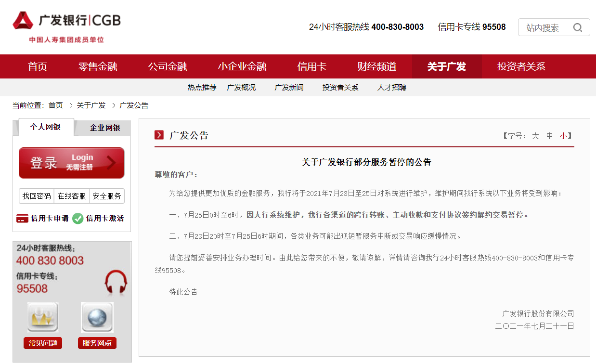
Task: Select the 关于广发 navigation menu
Action: point(447,66)
